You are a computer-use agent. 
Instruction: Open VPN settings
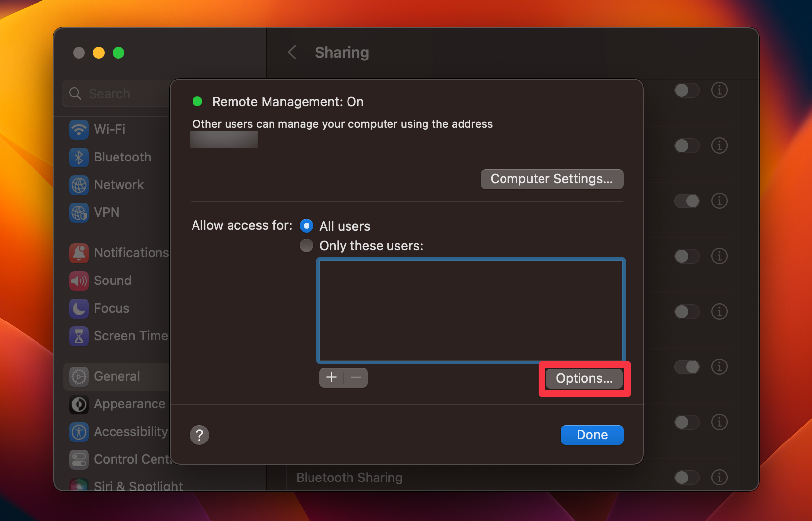pyautogui.click(x=106, y=212)
